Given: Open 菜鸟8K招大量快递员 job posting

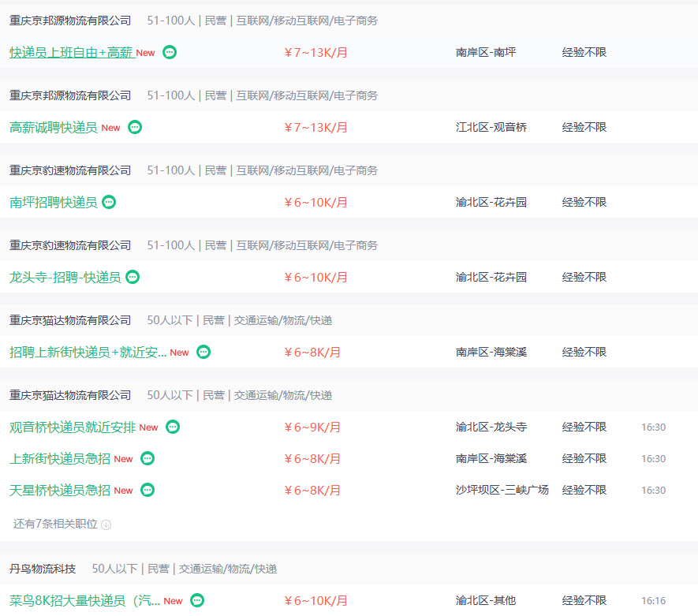Looking at the screenshot, I should tap(84, 600).
